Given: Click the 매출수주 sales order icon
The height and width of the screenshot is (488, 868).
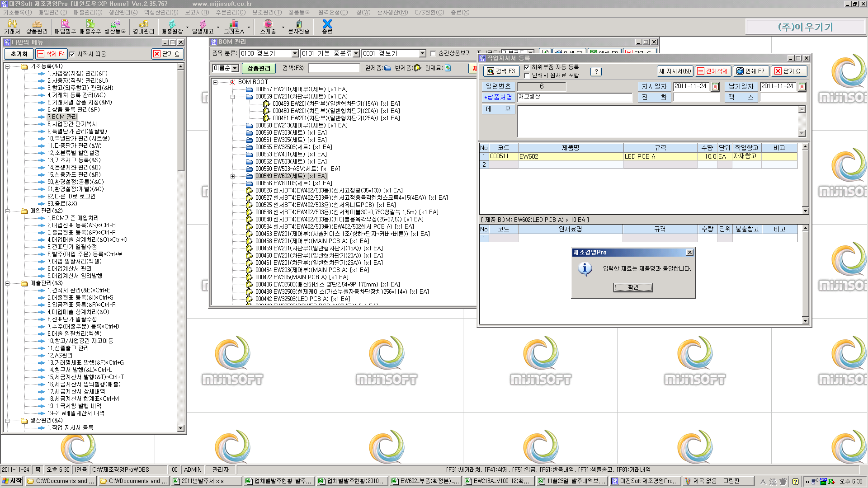Looking at the screenshot, I should point(90,27).
